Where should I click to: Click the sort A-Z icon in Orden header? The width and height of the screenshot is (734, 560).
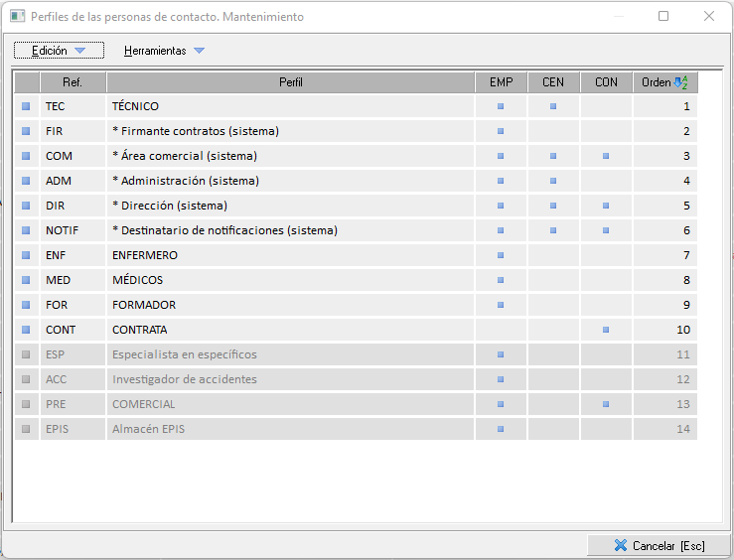coord(680,82)
